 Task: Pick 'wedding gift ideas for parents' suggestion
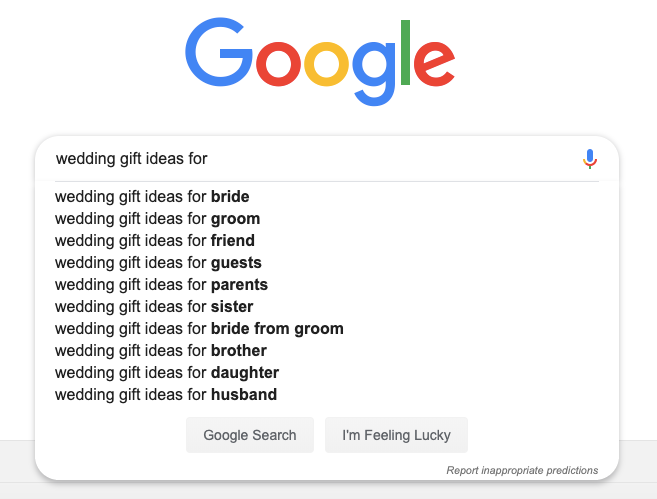click(x=327, y=284)
